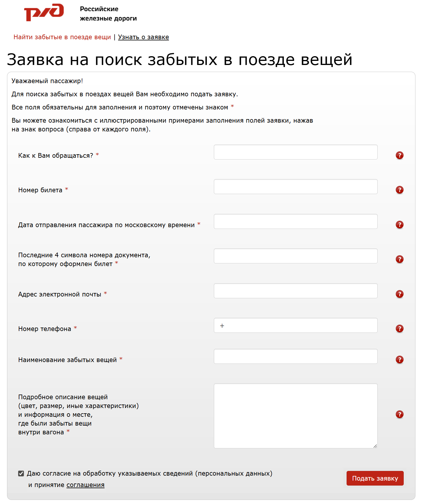Click the large description textarea
Viewport: 421px width, 504px height.
coord(295,416)
